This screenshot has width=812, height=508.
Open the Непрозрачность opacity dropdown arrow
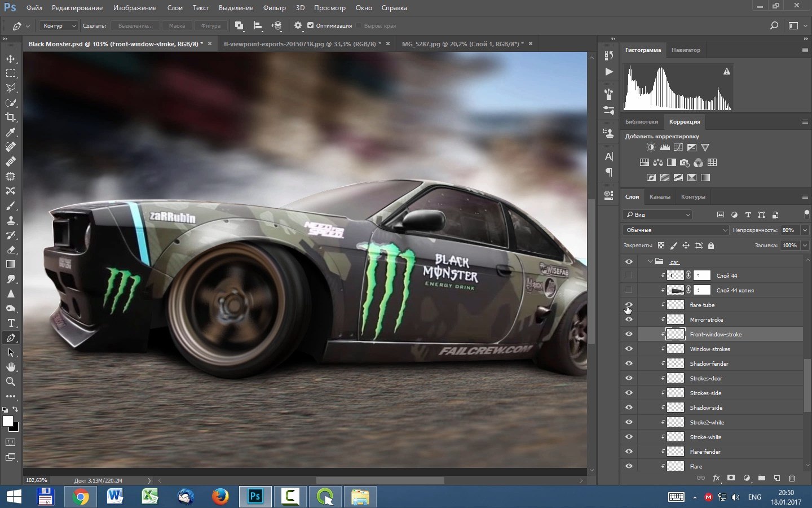click(805, 230)
